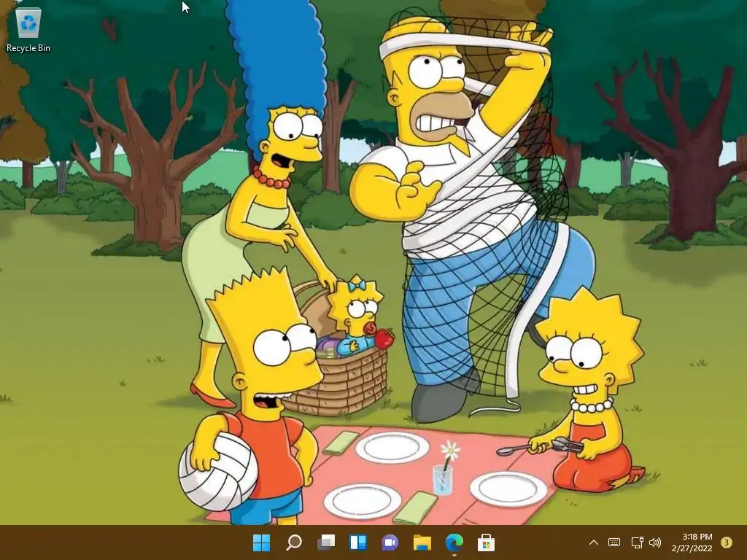Open the taskbar Search
This screenshot has height=560, width=747.
tap(293, 542)
